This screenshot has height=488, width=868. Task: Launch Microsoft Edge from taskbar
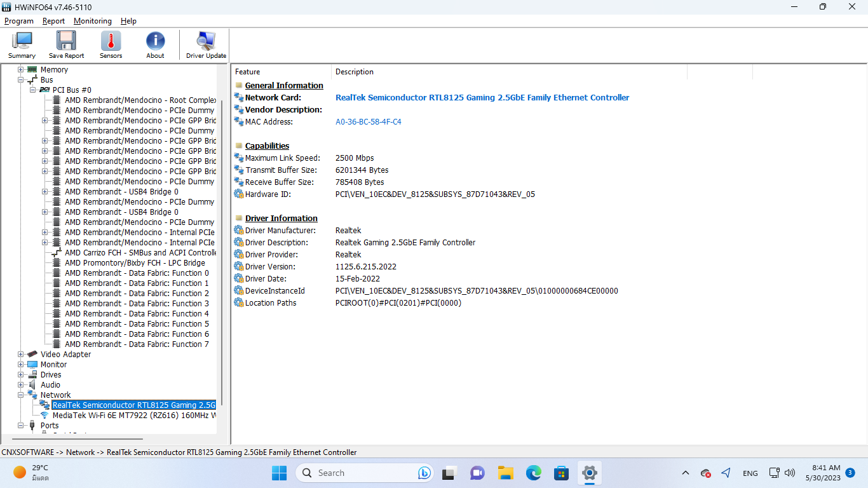(x=533, y=473)
